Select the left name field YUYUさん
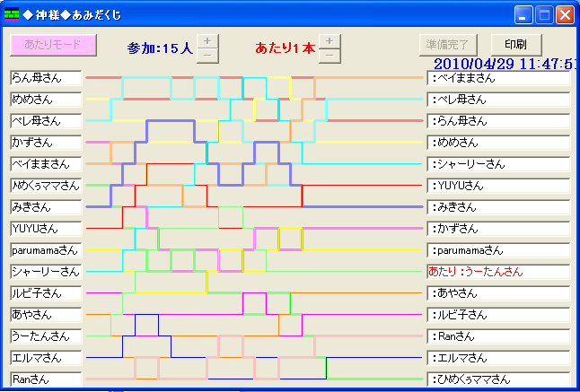Screen dimensions: 580x392 tap(46, 229)
